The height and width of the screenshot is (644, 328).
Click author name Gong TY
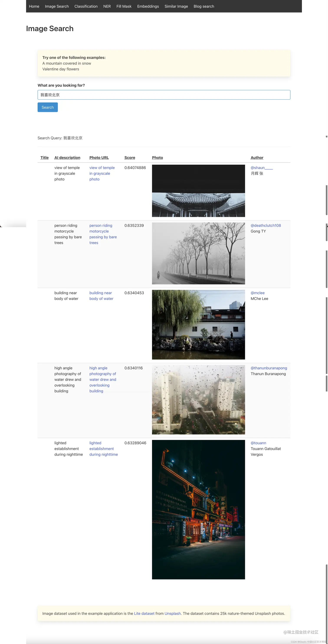point(258,231)
